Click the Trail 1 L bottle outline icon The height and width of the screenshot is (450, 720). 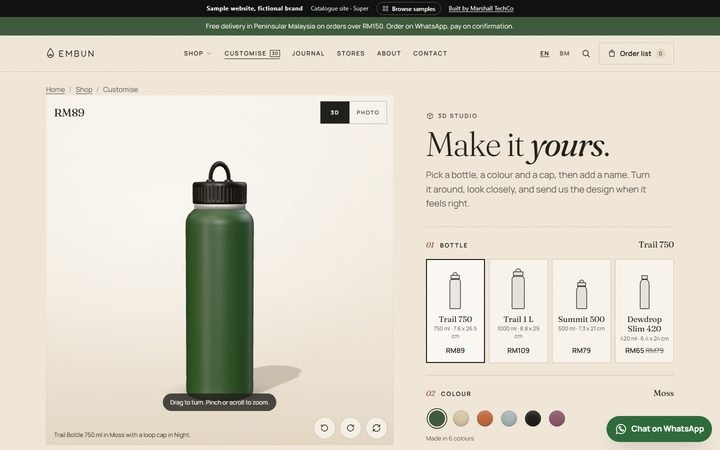coord(518,289)
